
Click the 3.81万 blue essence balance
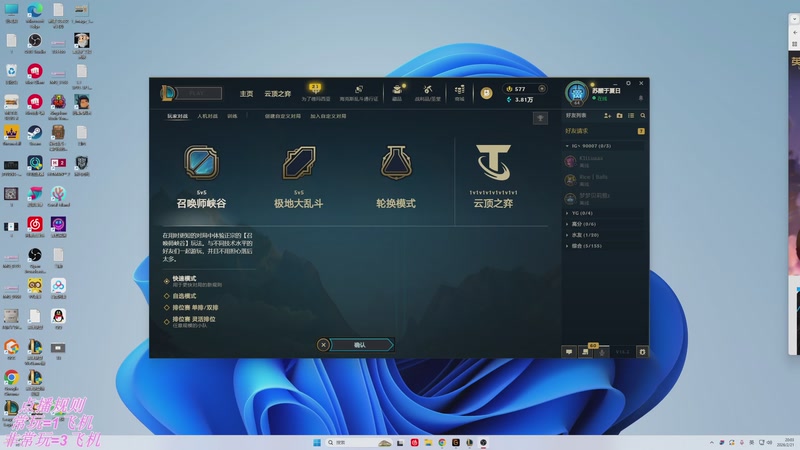click(x=520, y=99)
